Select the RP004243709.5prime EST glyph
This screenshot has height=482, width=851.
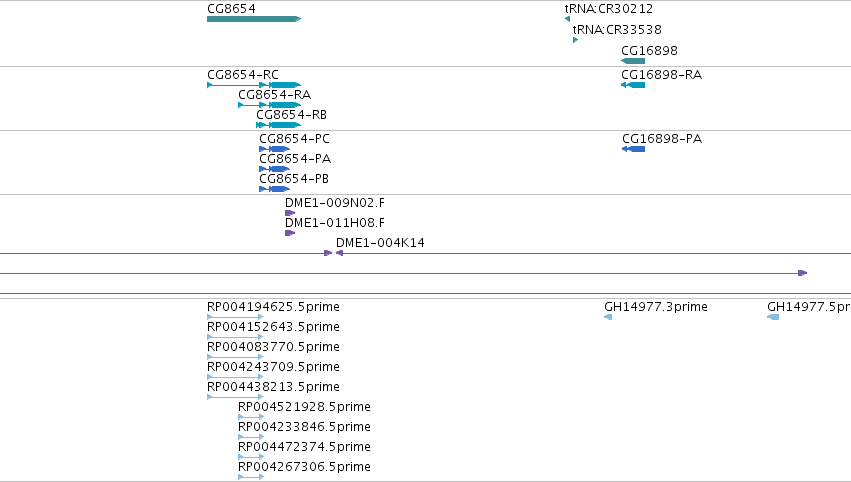tap(235, 377)
